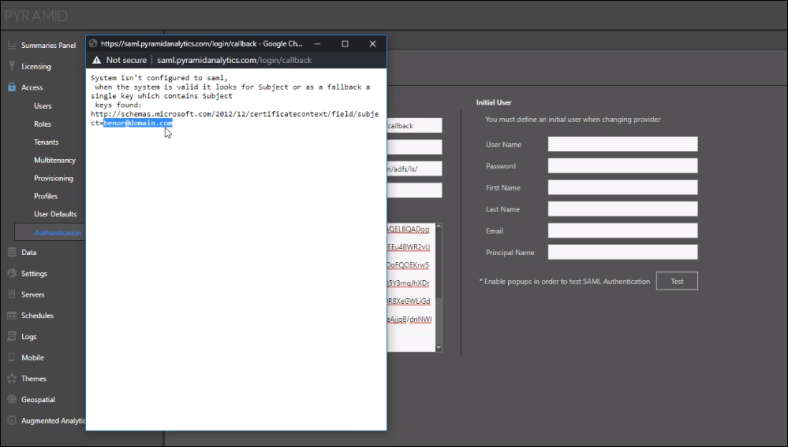Click the Summaries Panel sidebar icon
788x447 pixels.
[x=12, y=45]
